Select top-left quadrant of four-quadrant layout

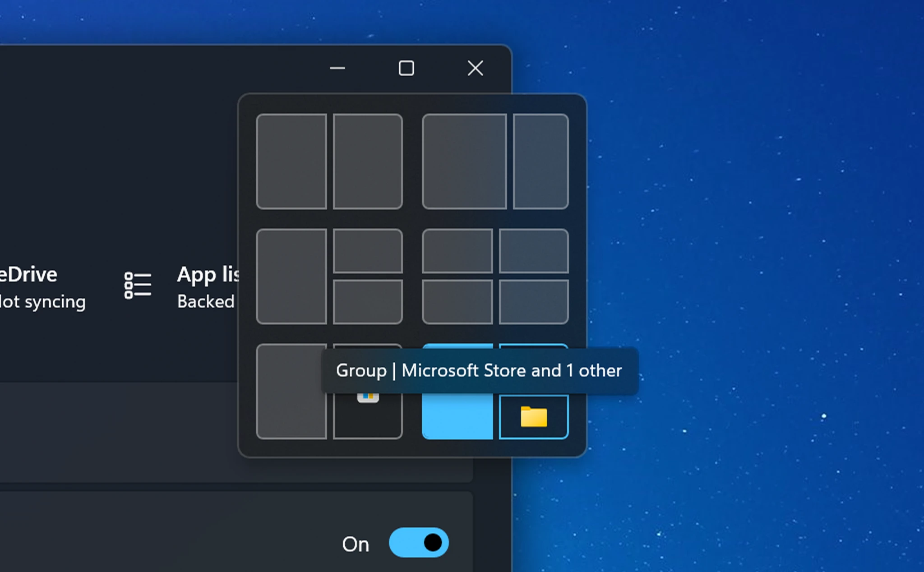click(457, 251)
